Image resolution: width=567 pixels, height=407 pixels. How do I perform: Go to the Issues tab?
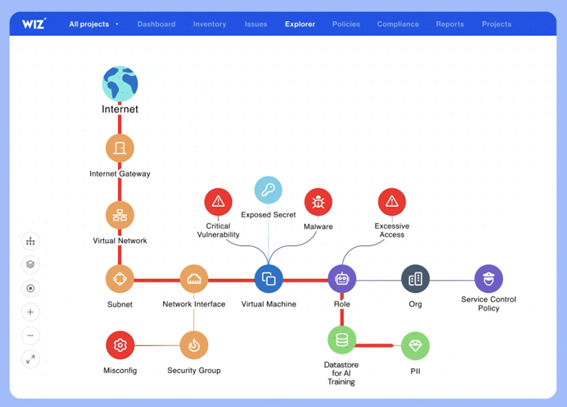coord(256,24)
